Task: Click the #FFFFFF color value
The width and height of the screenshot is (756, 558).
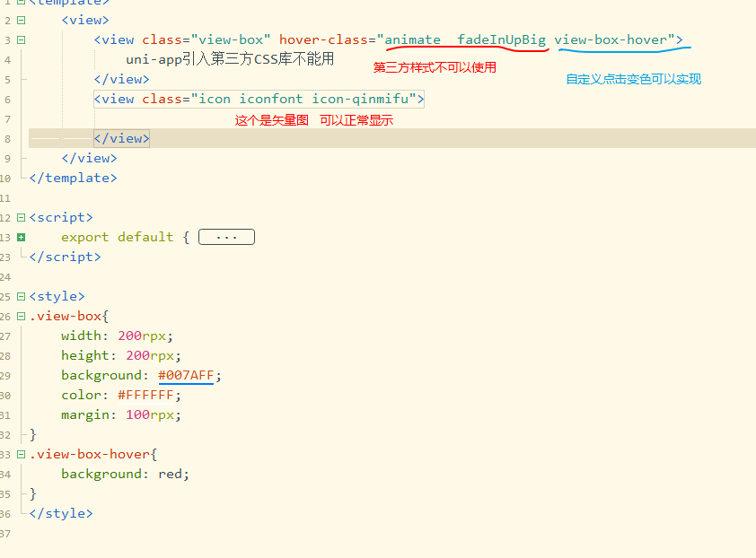Action: pos(145,395)
